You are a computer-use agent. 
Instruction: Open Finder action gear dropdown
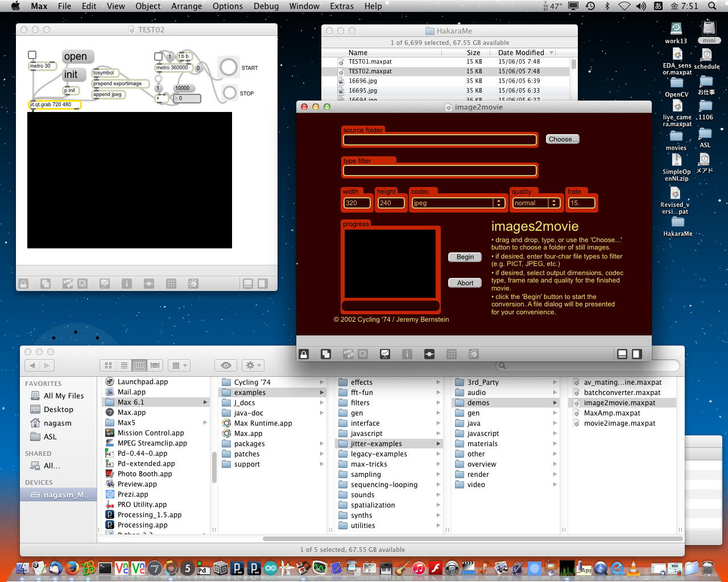[252, 365]
